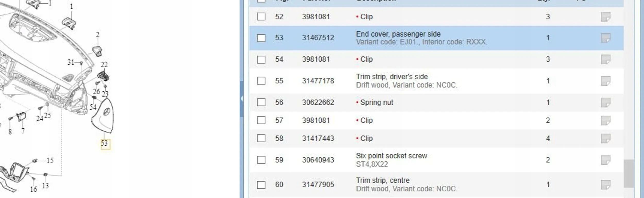644x198 pixels.
Task: Select part number 31477178 in the list
Action: [x=318, y=81]
